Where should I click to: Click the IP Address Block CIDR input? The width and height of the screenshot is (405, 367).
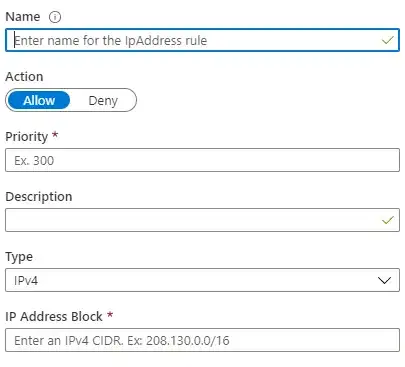tap(202, 340)
